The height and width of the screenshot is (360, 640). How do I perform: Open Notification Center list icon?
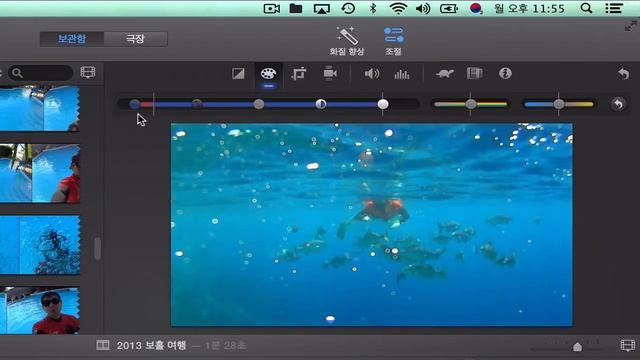point(614,8)
